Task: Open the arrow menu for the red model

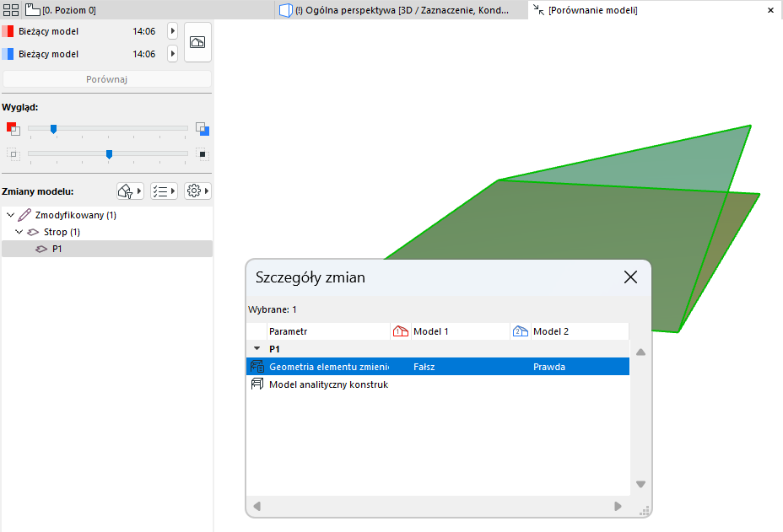Action: point(172,31)
